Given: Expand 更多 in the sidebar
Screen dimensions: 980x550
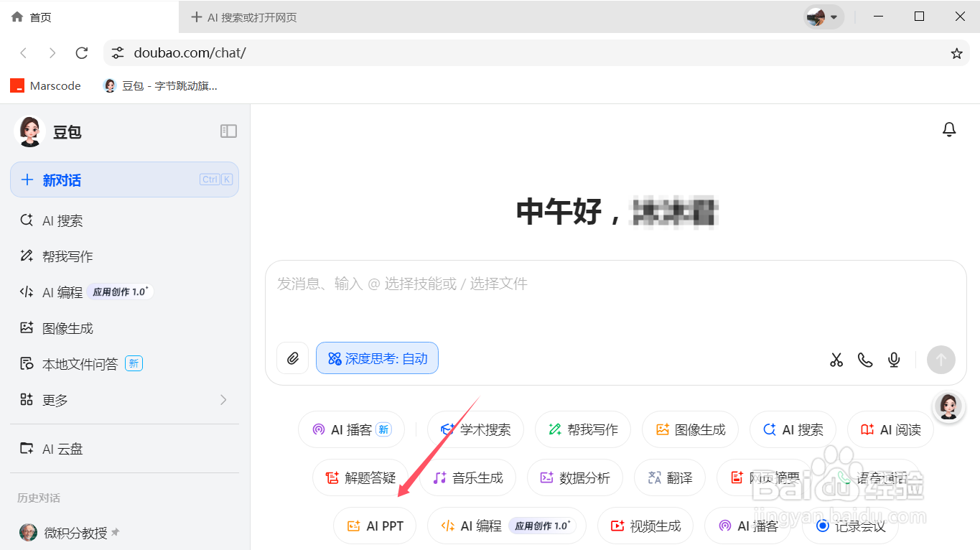Looking at the screenshot, I should click(124, 400).
